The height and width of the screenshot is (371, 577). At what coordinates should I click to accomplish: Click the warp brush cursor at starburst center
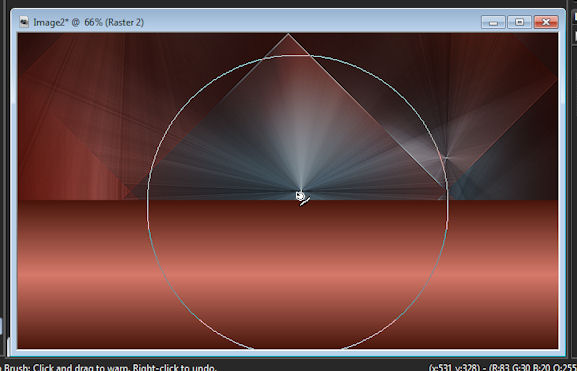pyautogui.click(x=302, y=198)
